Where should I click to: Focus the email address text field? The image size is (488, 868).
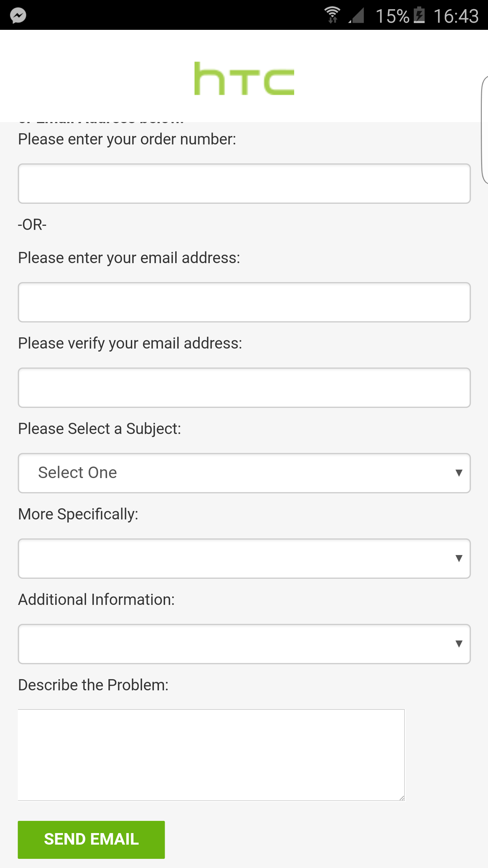(x=244, y=302)
